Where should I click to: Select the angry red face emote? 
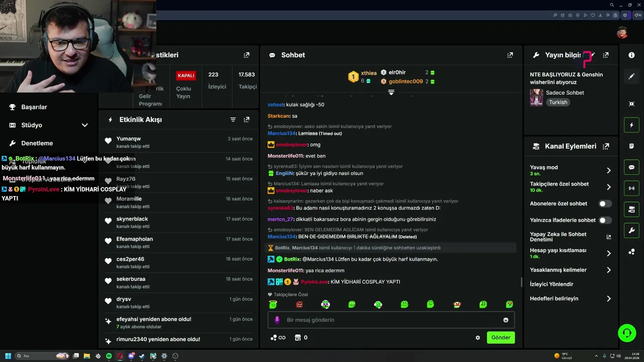[x=299, y=304]
